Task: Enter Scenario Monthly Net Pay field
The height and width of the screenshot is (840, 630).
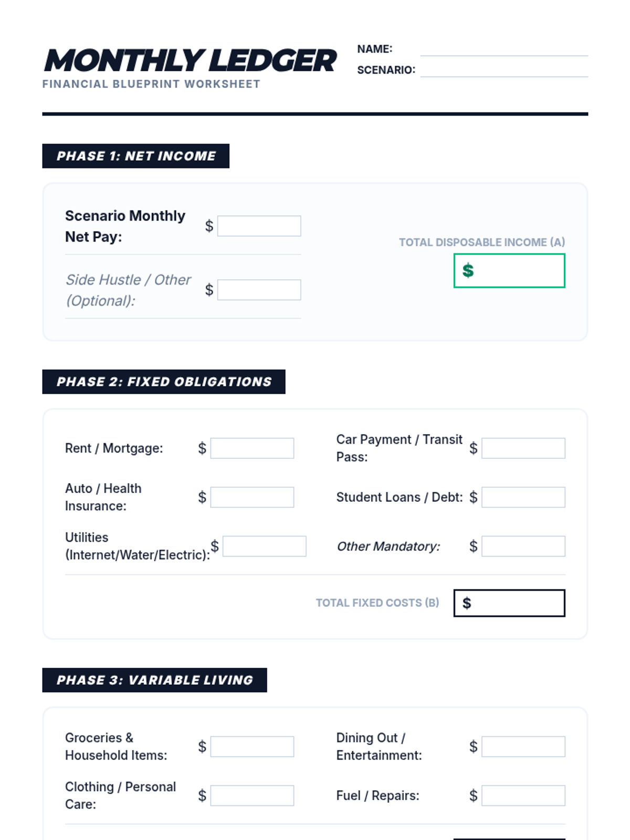Action: pos(259,226)
